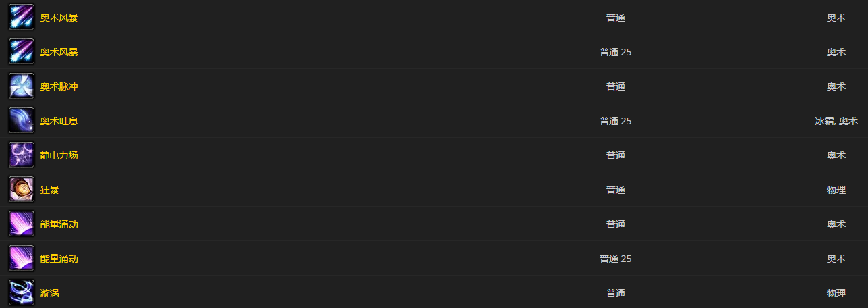Open the 奥术风暴 link in the 普通 25 row
This screenshot has height=308, width=868.
click(59, 52)
